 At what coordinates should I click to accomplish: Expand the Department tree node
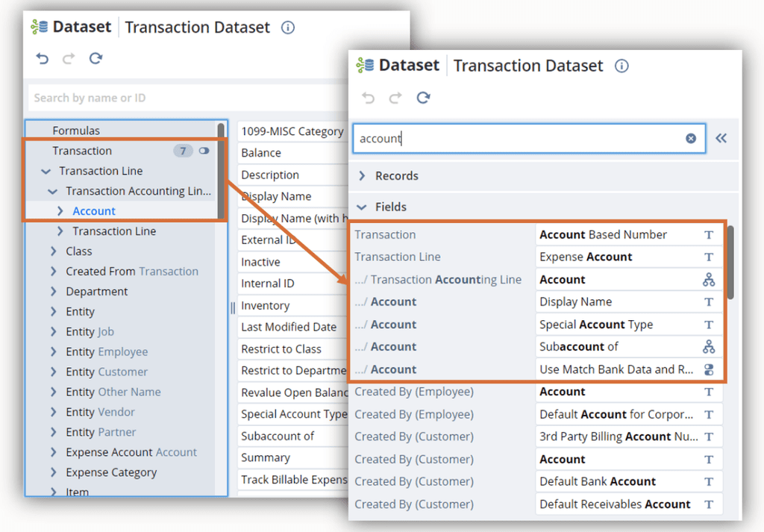click(x=54, y=292)
